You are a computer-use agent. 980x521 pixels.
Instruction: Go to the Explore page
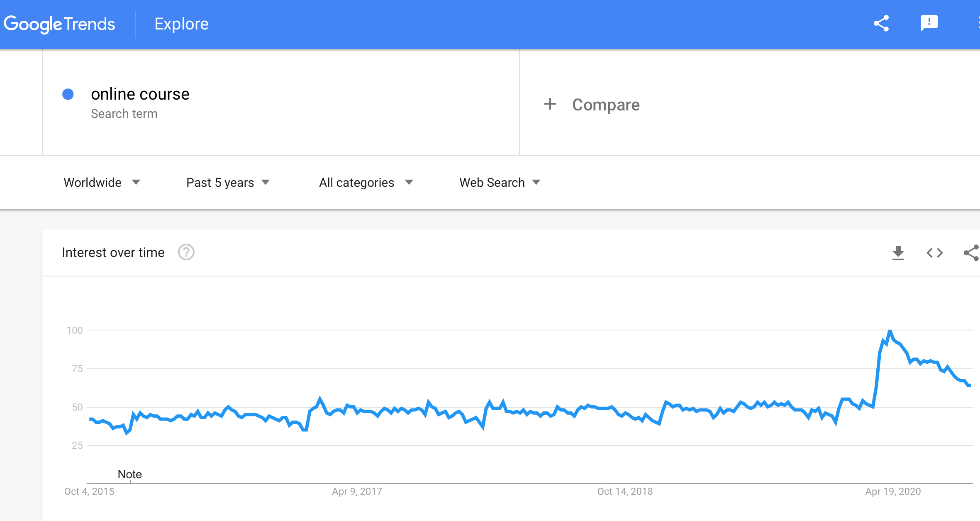coord(181,24)
